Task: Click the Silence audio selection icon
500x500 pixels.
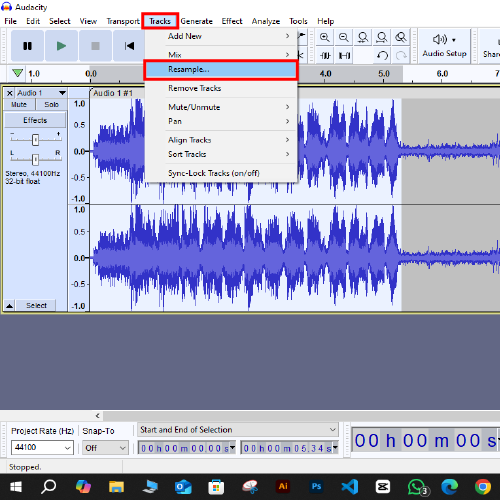Action: [x=344, y=55]
